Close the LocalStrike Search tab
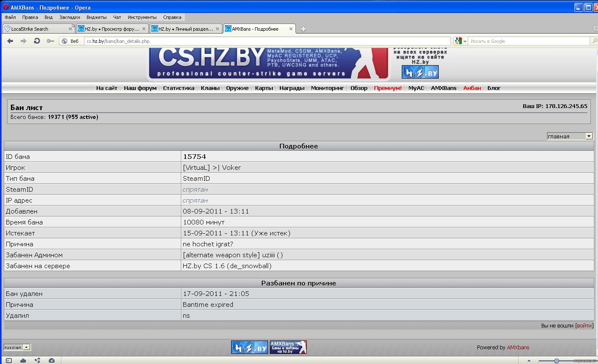This screenshot has height=364, width=598. click(70, 29)
